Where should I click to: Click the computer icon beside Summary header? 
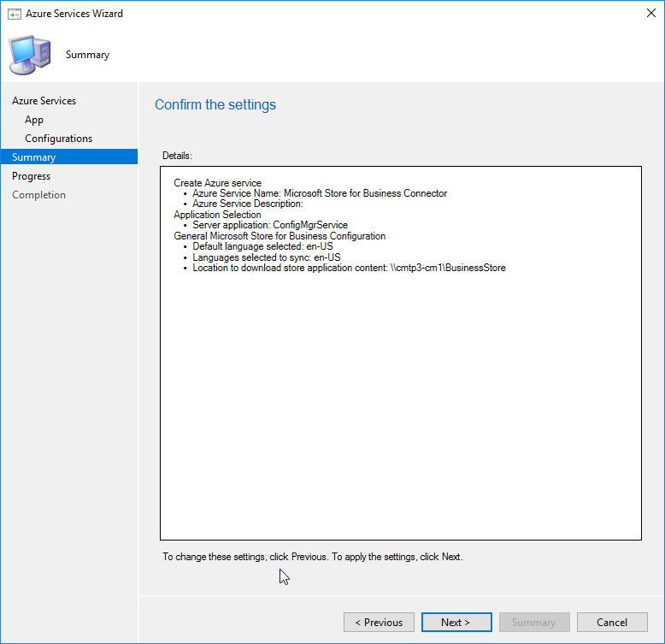(30, 55)
